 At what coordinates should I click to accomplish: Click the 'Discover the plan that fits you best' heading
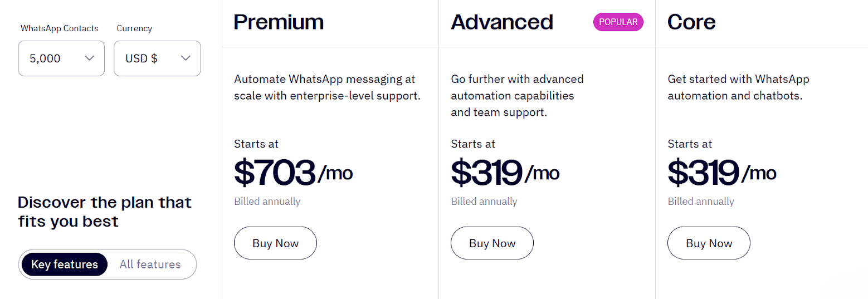[x=104, y=212]
